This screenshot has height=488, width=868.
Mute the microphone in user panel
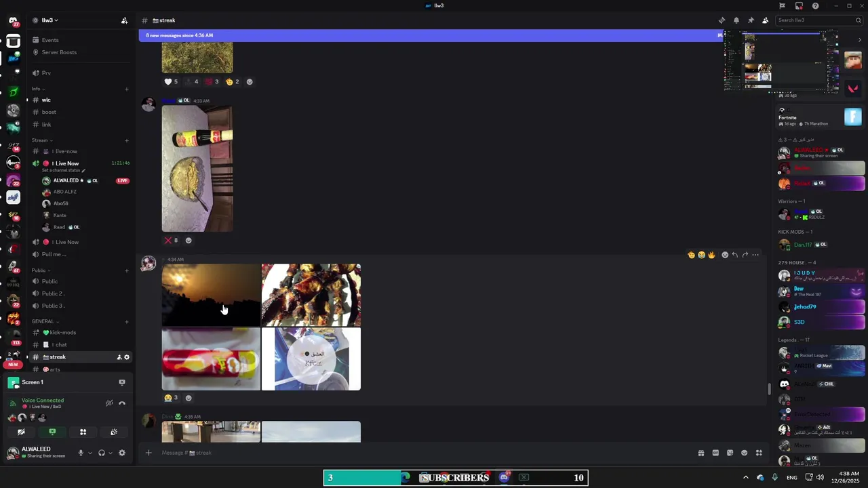coord(81,453)
